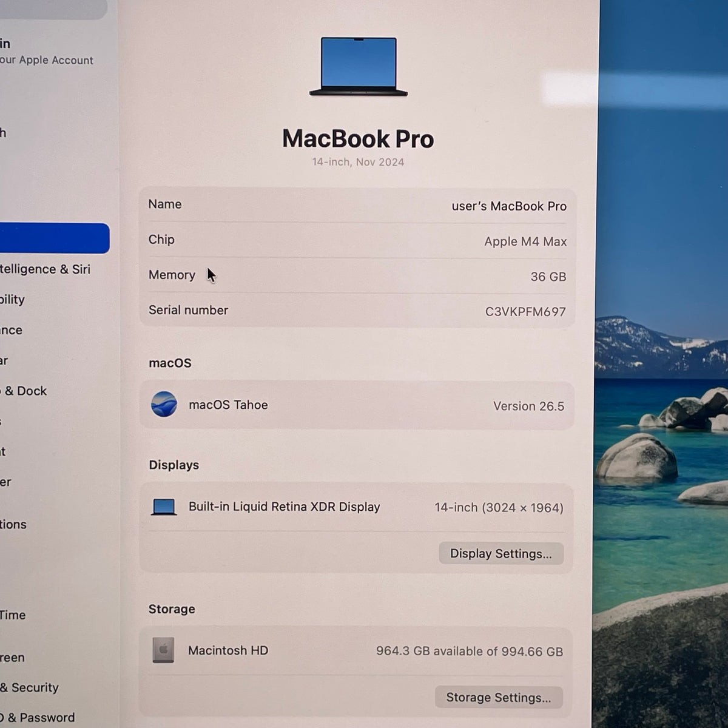Click the Storage section heading
Viewport: 728px width, 728px height.
[x=172, y=609]
